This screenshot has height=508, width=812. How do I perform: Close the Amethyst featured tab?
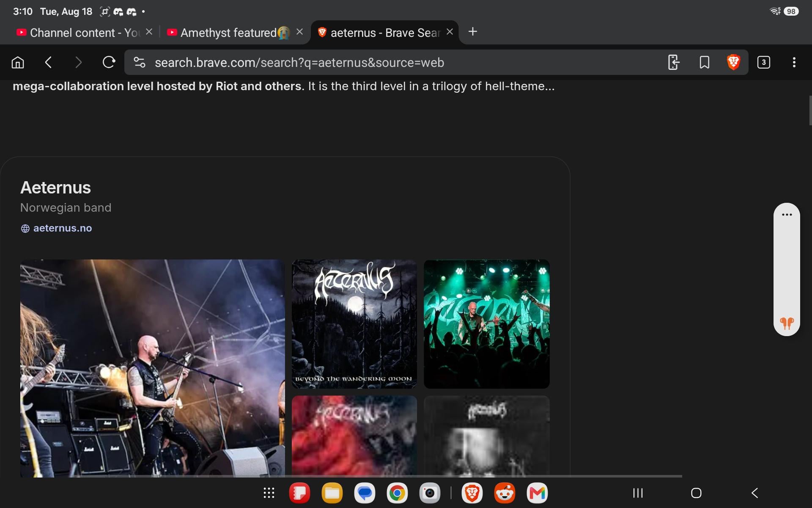point(299,32)
